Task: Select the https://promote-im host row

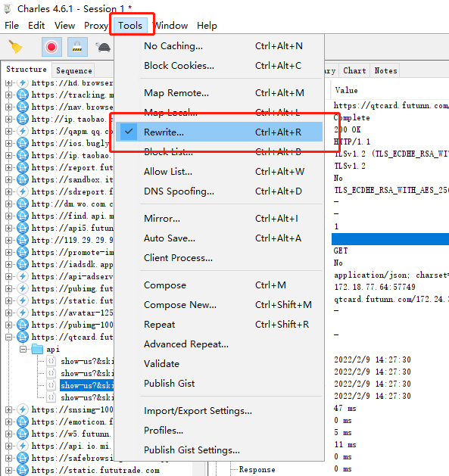Action: coord(73,252)
